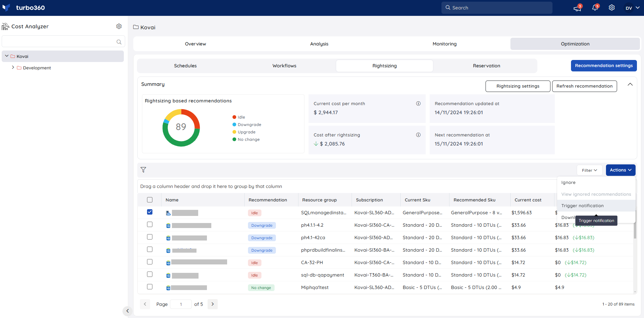
Task: Click Refresh recommendation button
Action: click(x=584, y=86)
